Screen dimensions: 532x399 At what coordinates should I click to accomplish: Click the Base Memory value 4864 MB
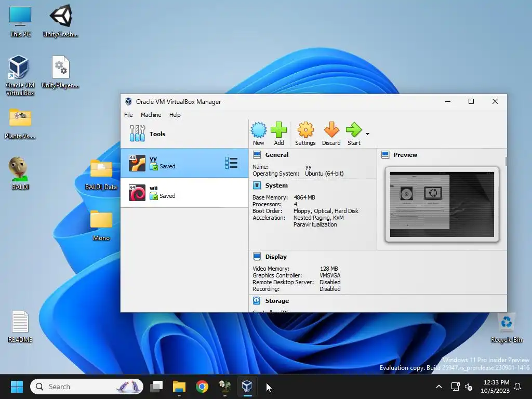coord(304,197)
